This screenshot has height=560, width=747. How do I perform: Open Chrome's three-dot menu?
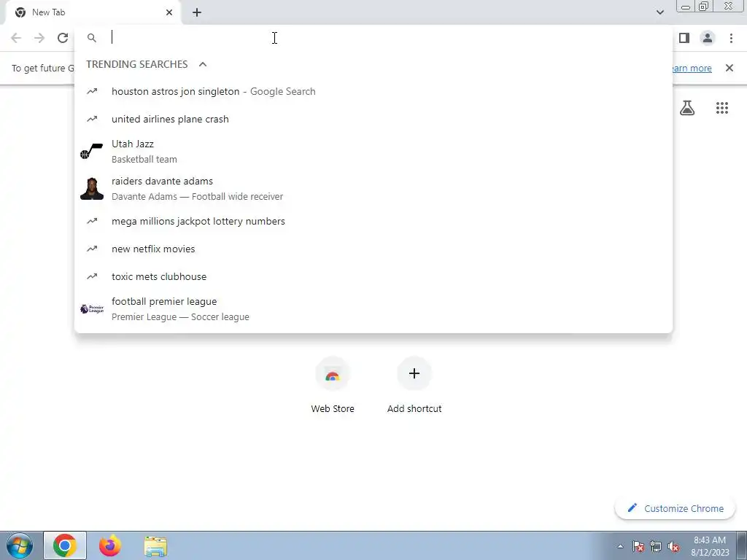[x=731, y=38]
